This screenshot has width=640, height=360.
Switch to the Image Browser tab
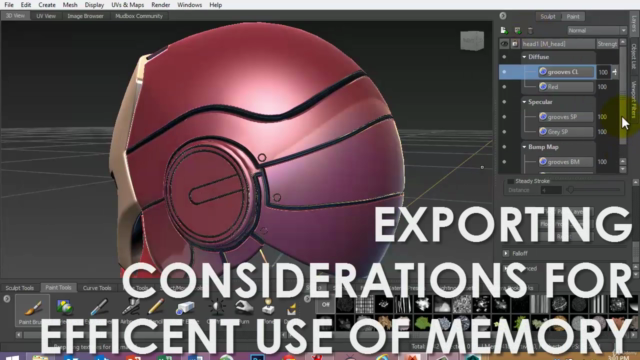(85, 16)
